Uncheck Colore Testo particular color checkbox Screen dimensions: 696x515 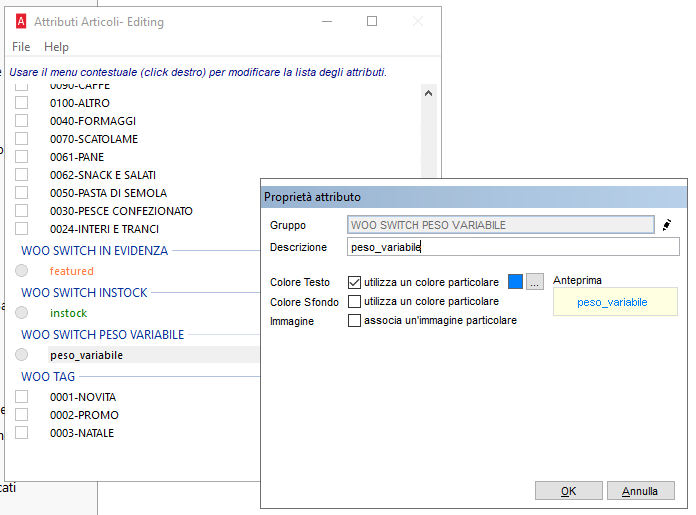354,283
